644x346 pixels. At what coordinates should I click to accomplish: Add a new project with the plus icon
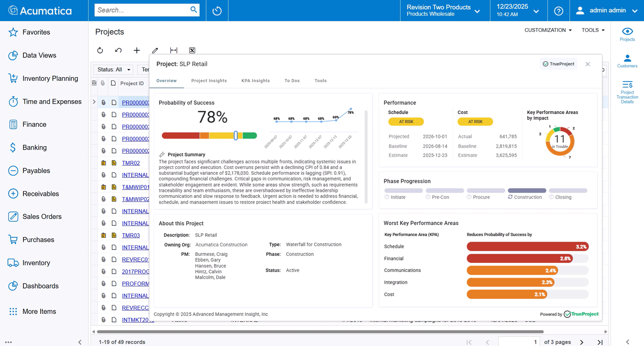click(137, 50)
